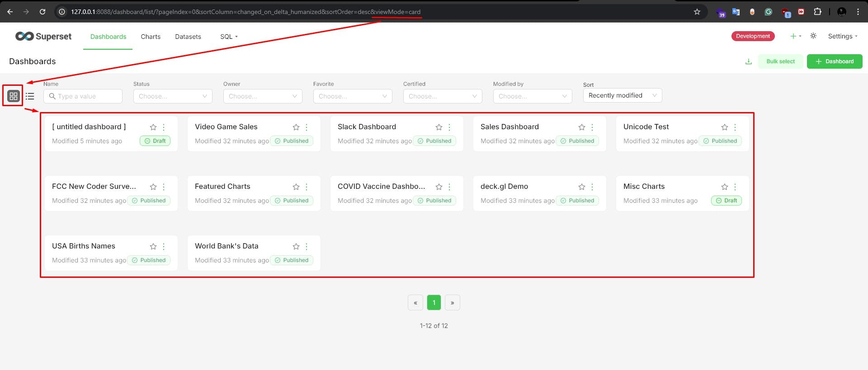Go to the Charts tab
Viewport: 868px width, 370px height.
(151, 37)
